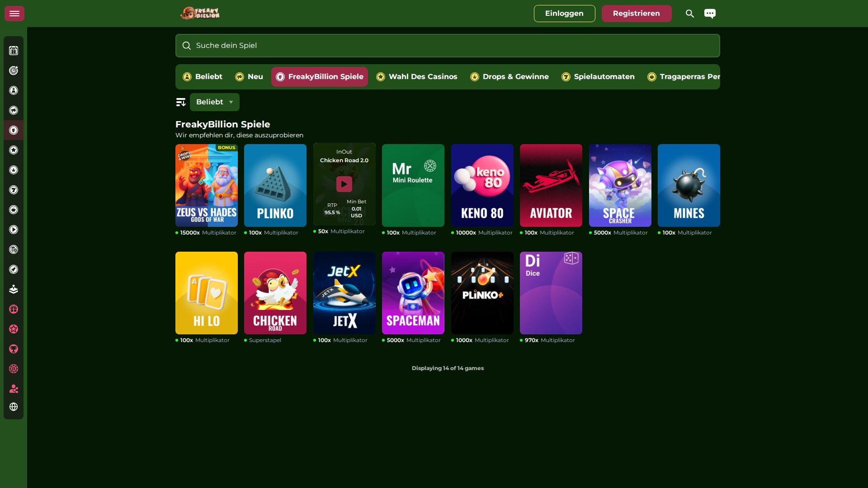Select the Spielautomaten tab
Screen dimensions: 868x488
598,77
